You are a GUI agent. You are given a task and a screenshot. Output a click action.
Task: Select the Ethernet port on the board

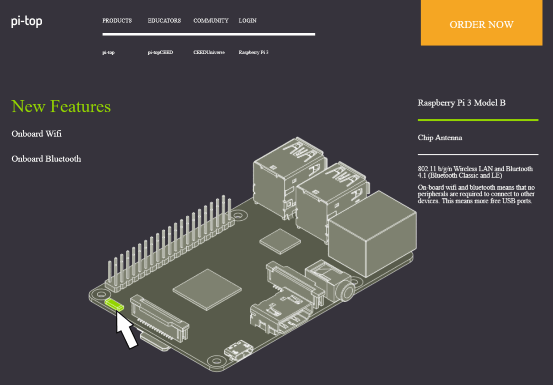click(x=372, y=234)
